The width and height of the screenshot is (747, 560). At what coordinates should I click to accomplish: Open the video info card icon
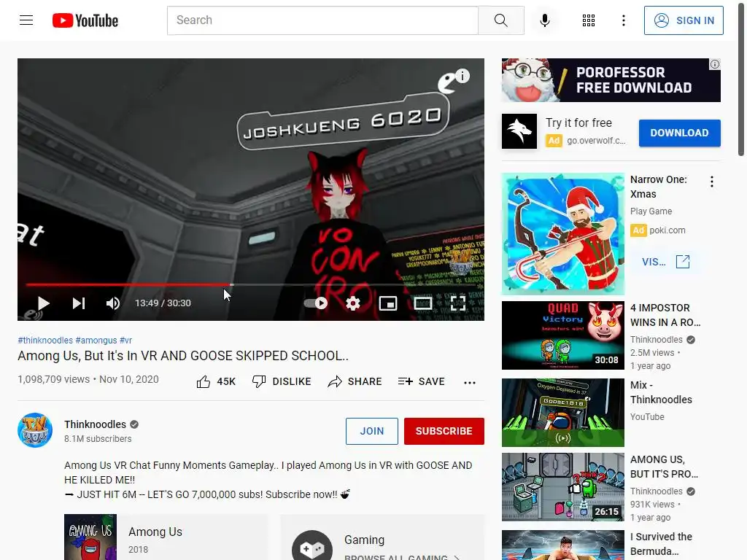tap(462, 76)
